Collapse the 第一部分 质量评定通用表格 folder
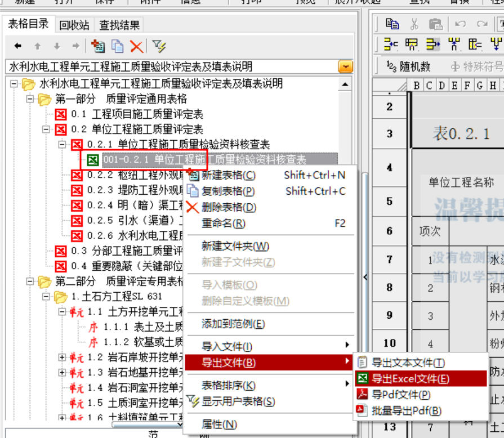Viewport: 504px width, 438px height. click(x=29, y=99)
